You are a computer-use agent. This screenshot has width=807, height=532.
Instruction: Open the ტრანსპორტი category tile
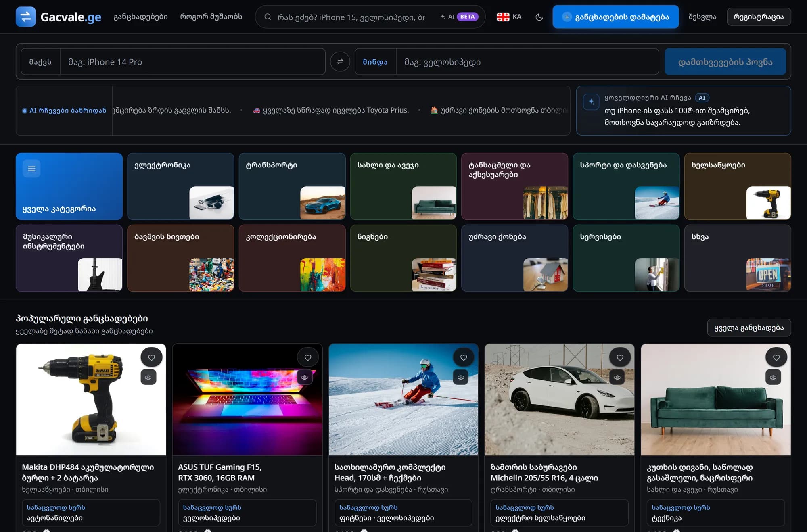point(292,186)
